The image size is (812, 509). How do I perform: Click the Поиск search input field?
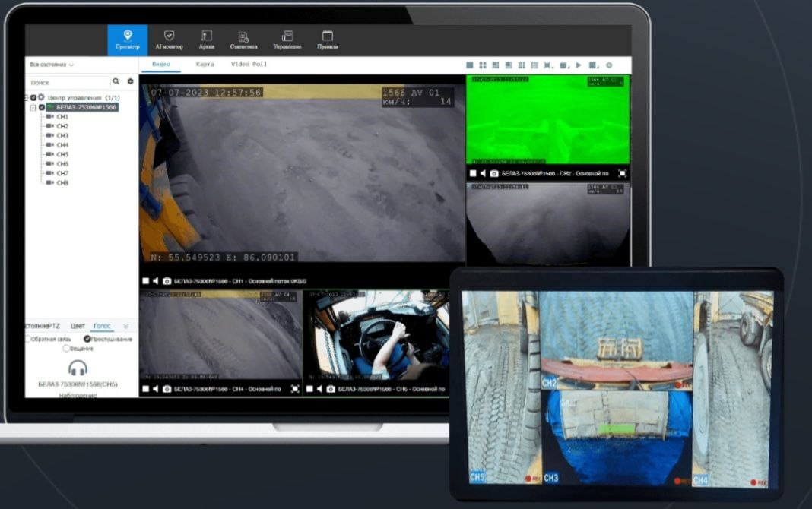68,82
